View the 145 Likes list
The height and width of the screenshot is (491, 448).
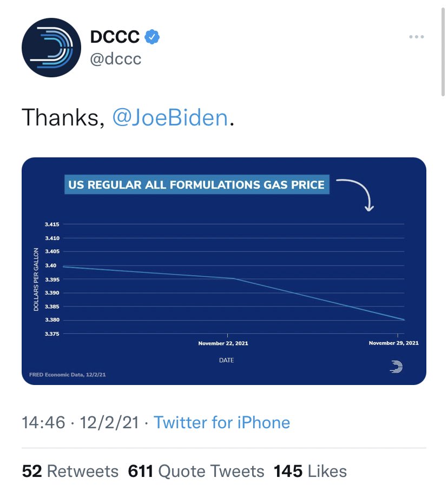tap(310, 472)
